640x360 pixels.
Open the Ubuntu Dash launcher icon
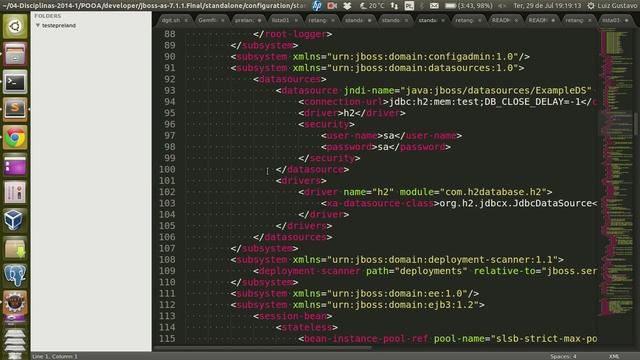[x=15, y=27]
